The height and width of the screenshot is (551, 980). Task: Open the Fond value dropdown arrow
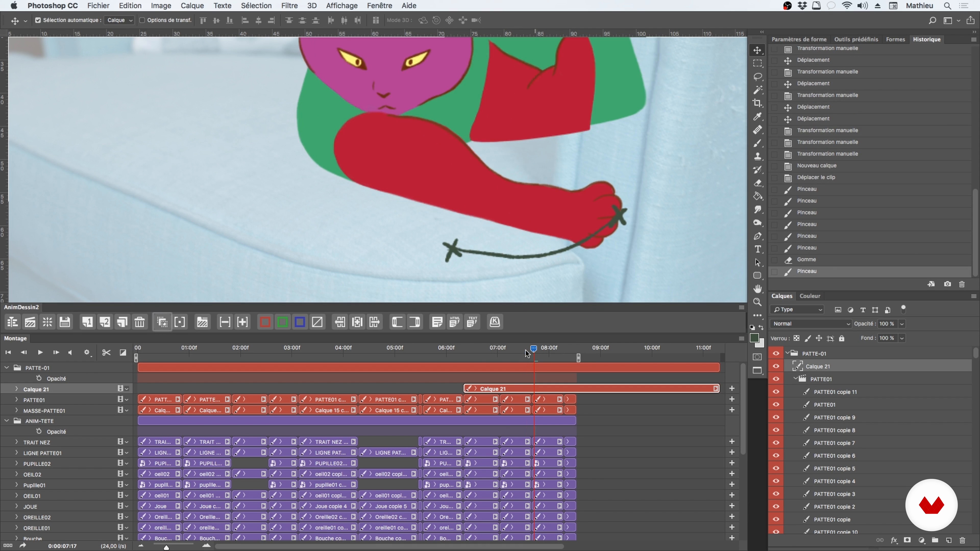pyautogui.click(x=902, y=338)
